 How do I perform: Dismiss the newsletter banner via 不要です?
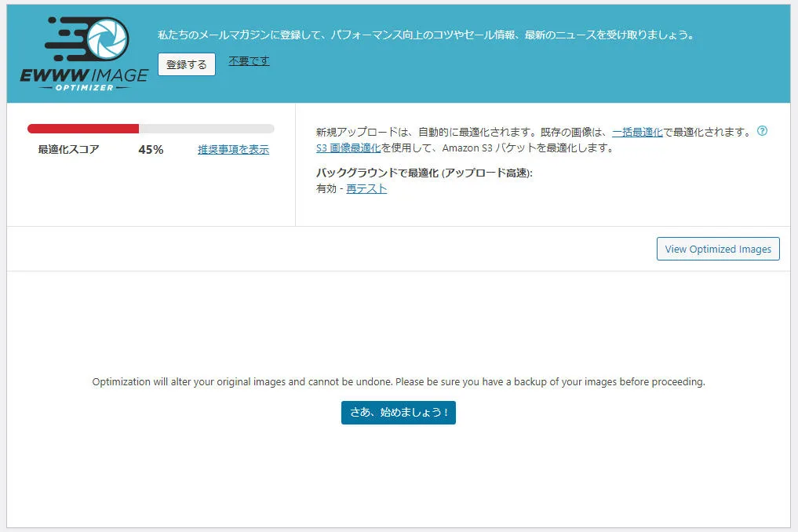248,60
